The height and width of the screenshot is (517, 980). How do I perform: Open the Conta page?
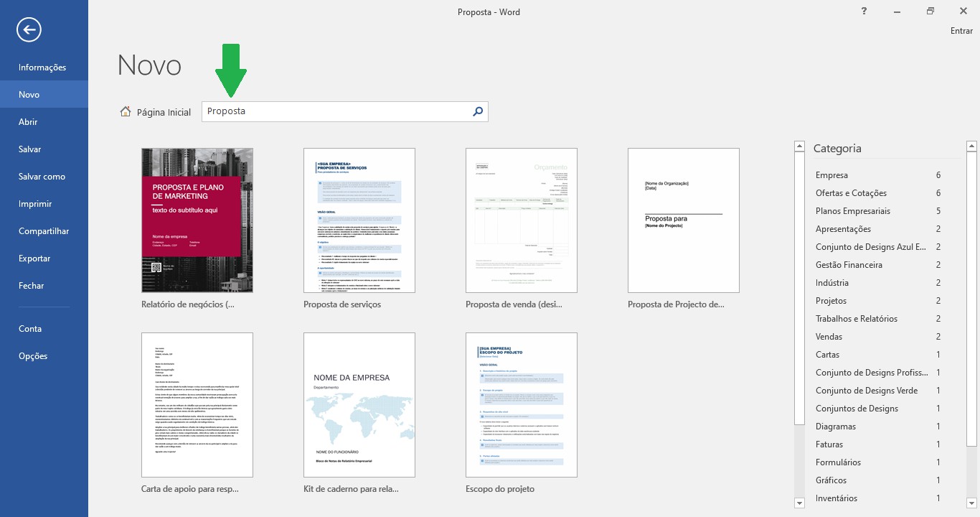44,329
